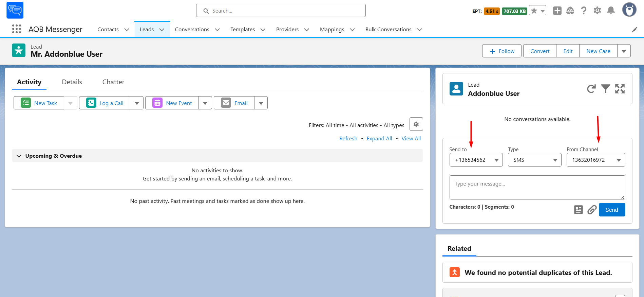Open the Send to number dropdown

(476, 160)
